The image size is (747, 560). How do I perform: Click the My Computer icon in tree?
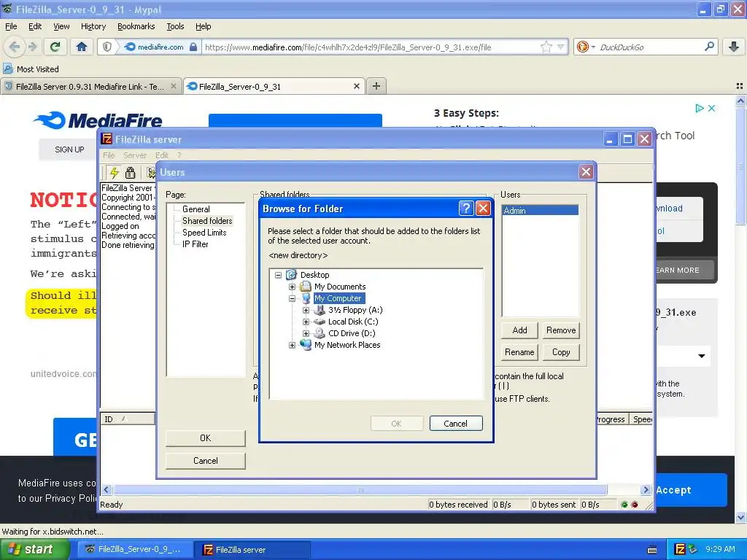tap(306, 298)
